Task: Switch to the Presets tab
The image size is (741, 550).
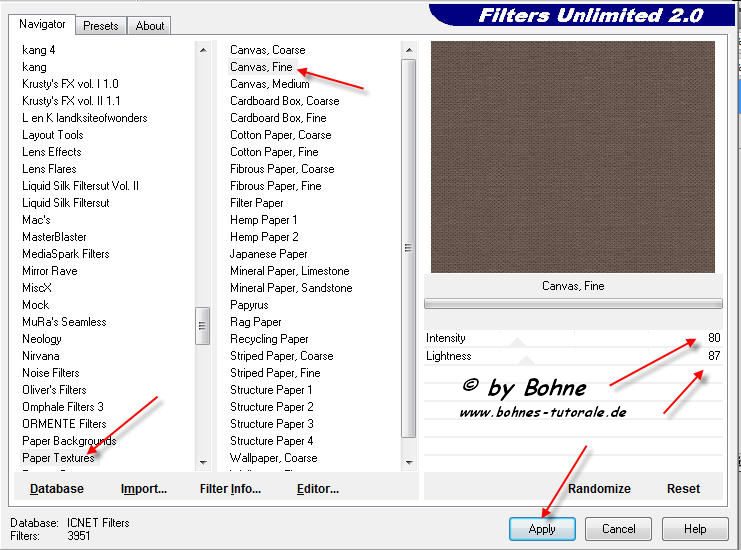Action: point(100,26)
